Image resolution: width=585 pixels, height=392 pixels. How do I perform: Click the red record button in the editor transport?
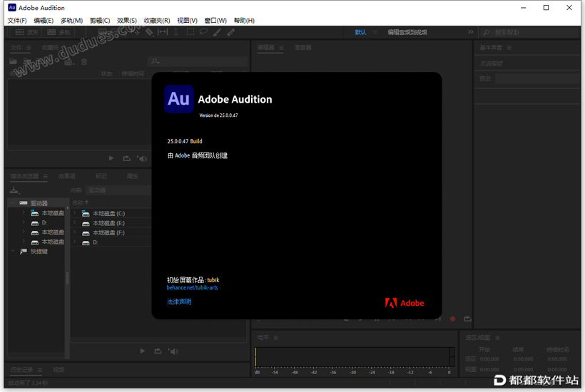pyautogui.click(x=452, y=319)
